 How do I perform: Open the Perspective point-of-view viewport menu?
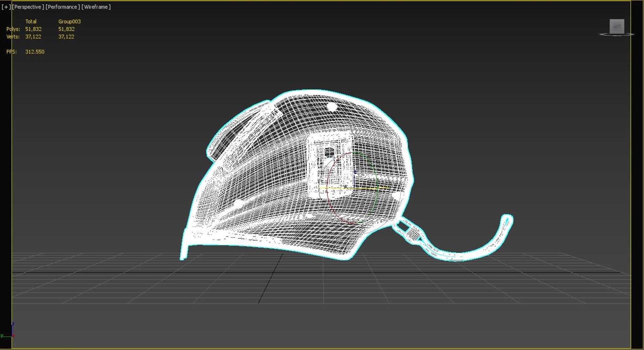[28, 7]
